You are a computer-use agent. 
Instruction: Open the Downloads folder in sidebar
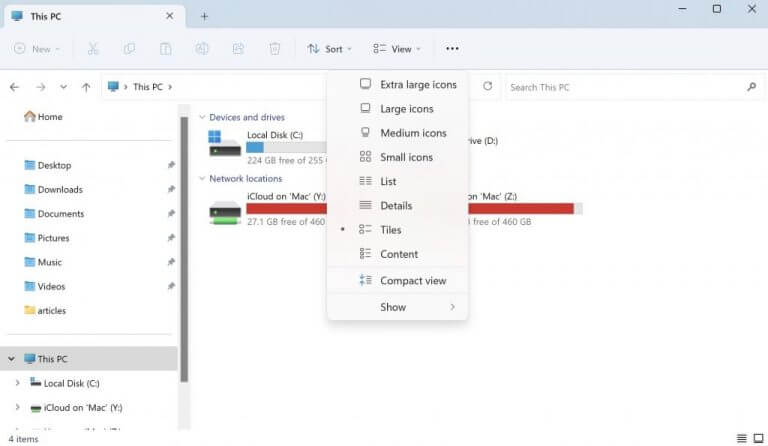60,189
